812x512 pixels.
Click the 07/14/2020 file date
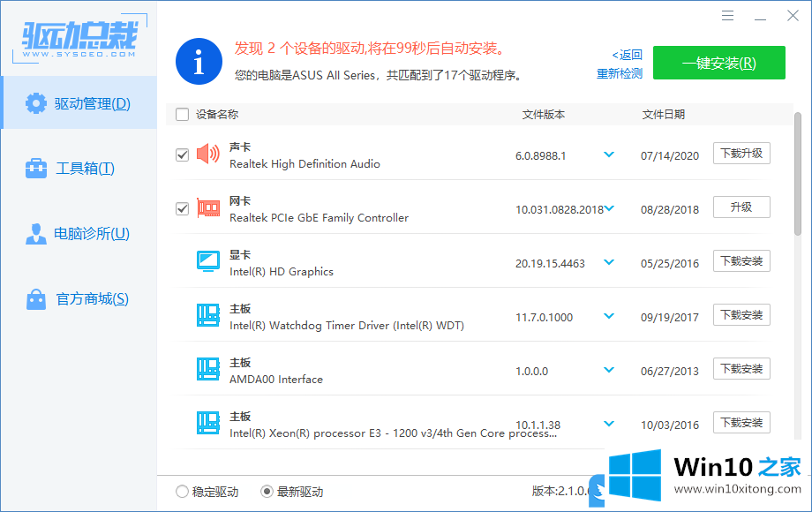point(670,156)
